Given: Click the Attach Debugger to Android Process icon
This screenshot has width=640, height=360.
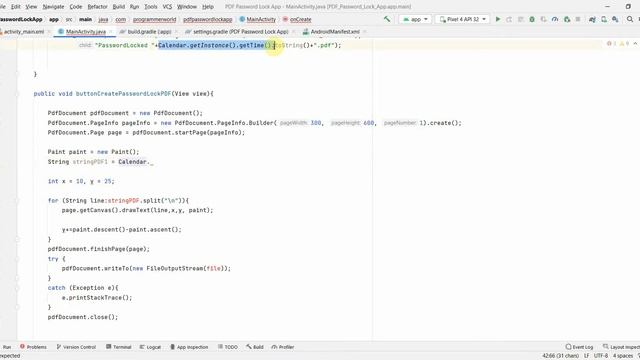Looking at the screenshot, I should 567,19.
